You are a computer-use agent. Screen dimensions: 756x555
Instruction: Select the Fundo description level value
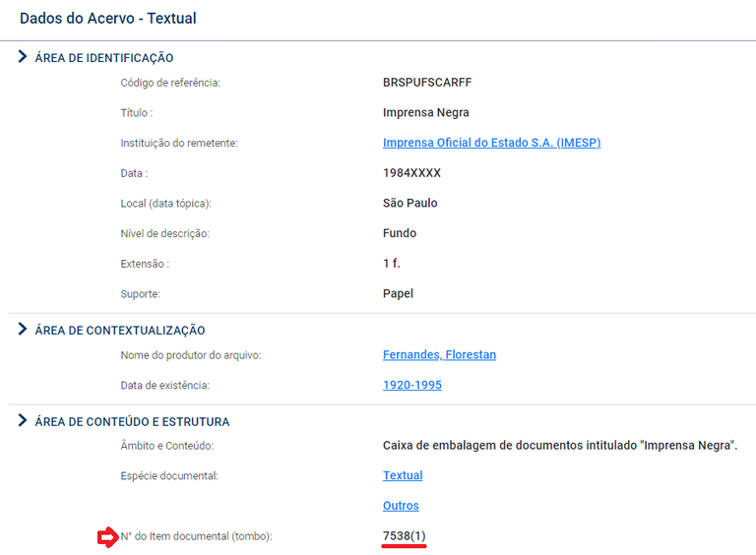point(400,233)
